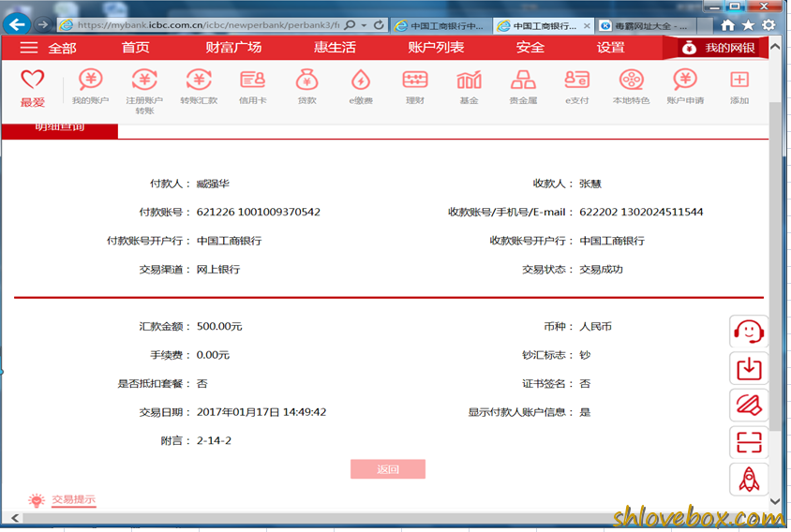Click the 交易成功 transaction status text
This screenshot has width=791, height=532.
tap(602, 269)
